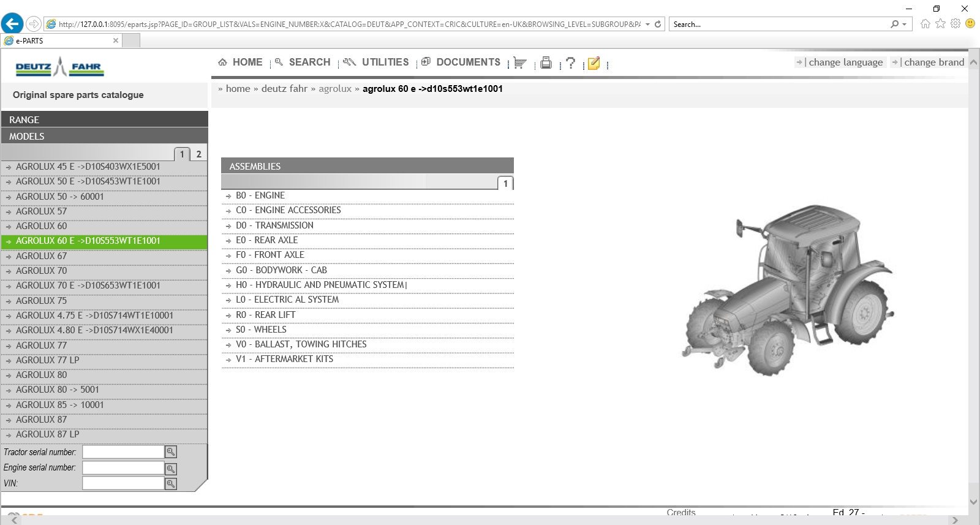980x525 pixels.
Task: Click the print icon
Action: [546, 62]
